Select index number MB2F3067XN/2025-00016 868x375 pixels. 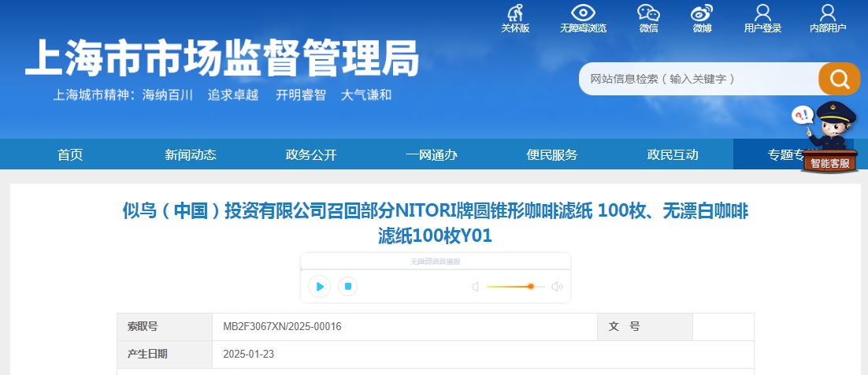282,327
